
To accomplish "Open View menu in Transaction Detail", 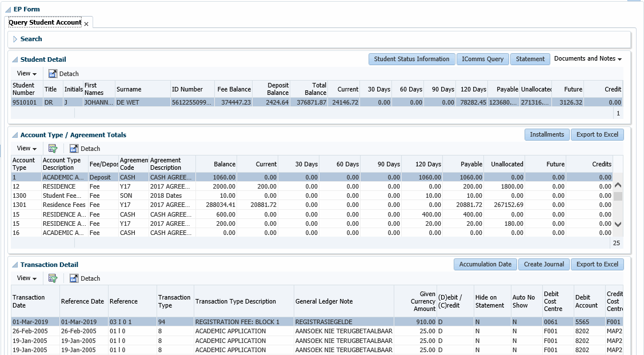I will [26, 278].
